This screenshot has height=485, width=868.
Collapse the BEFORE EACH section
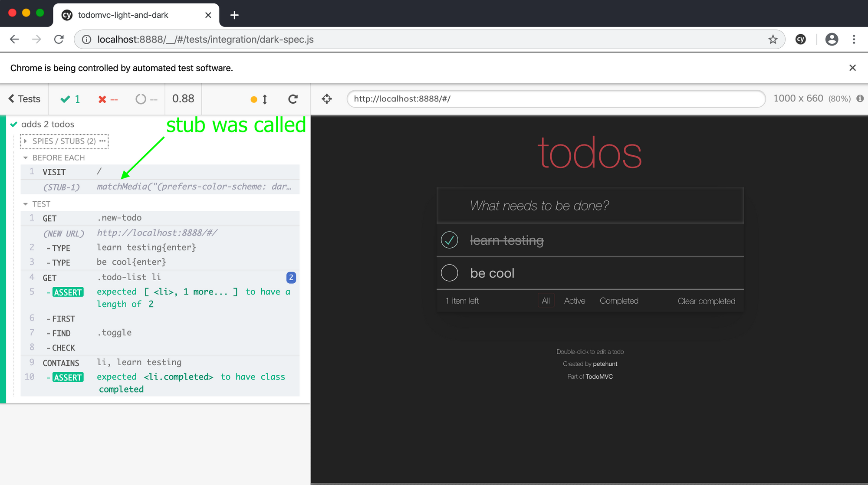click(x=54, y=157)
